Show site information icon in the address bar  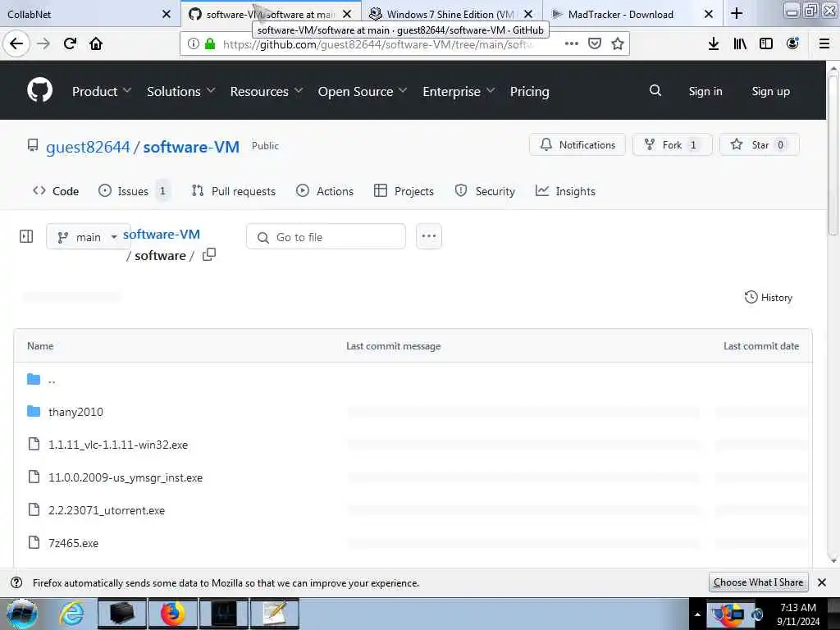[x=194, y=44]
